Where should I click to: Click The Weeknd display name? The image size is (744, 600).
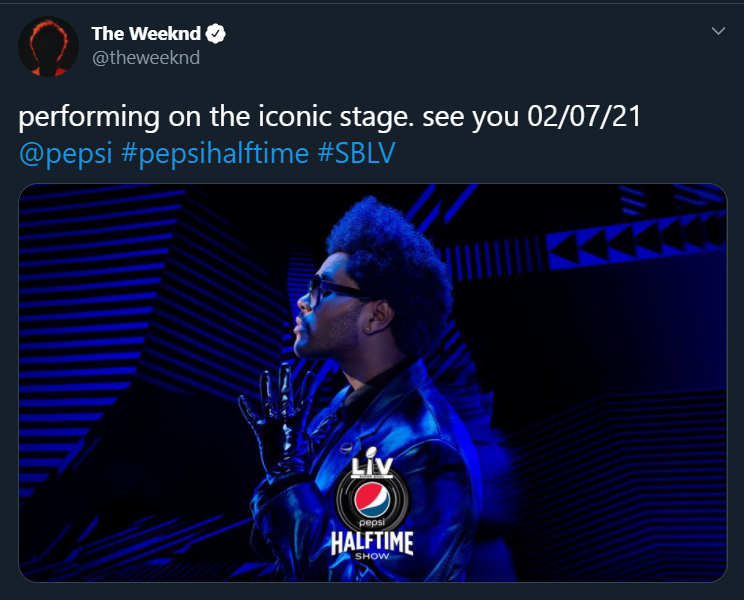[x=146, y=34]
